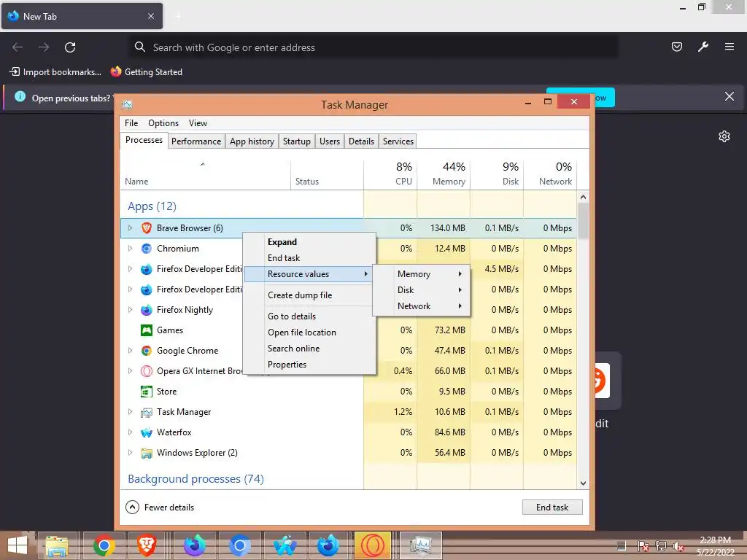This screenshot has height=560, width=747.
Task: Choose Open file location in context menu
Action: pyautogui.click(x=309, y=332)
